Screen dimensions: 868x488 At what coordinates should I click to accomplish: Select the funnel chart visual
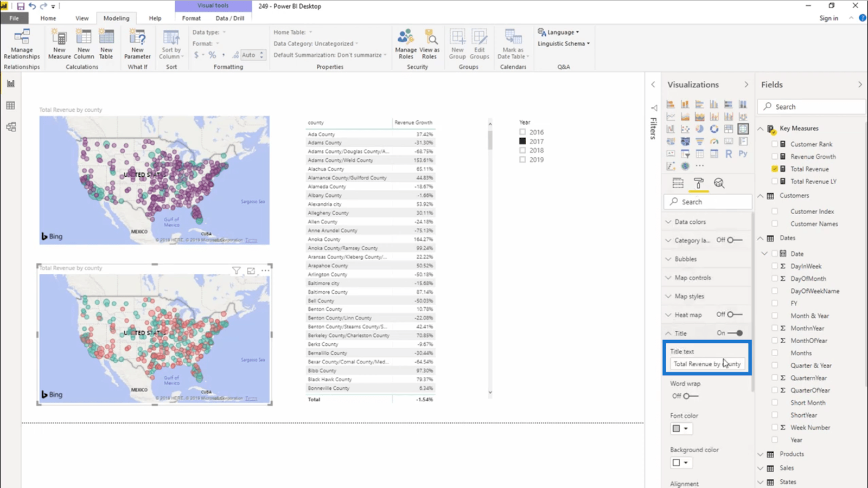click(699, 142)
